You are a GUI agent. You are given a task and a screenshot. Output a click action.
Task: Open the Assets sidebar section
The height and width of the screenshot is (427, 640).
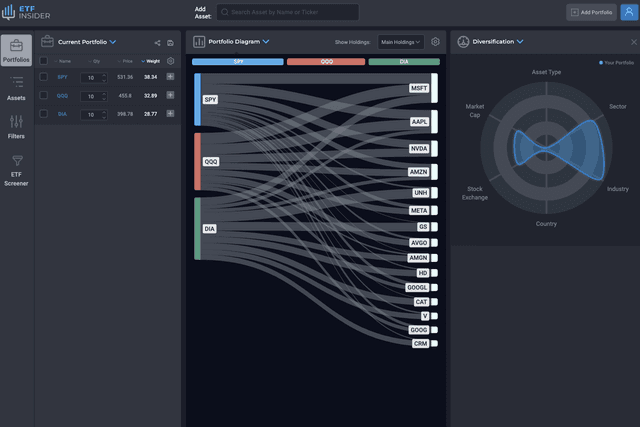coord(16,89)
